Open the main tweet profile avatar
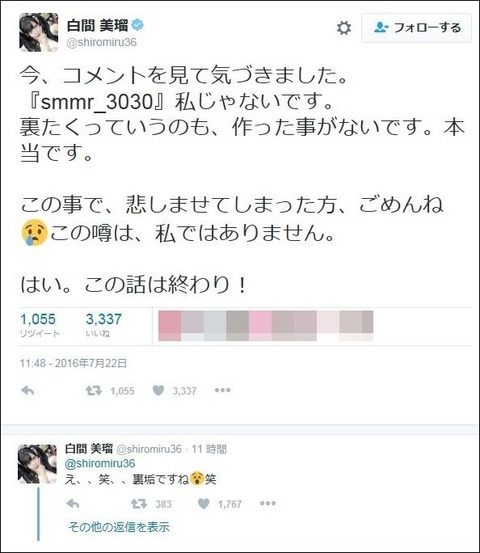The width and height of the screenshot is (480, 553). coord(38,32)
